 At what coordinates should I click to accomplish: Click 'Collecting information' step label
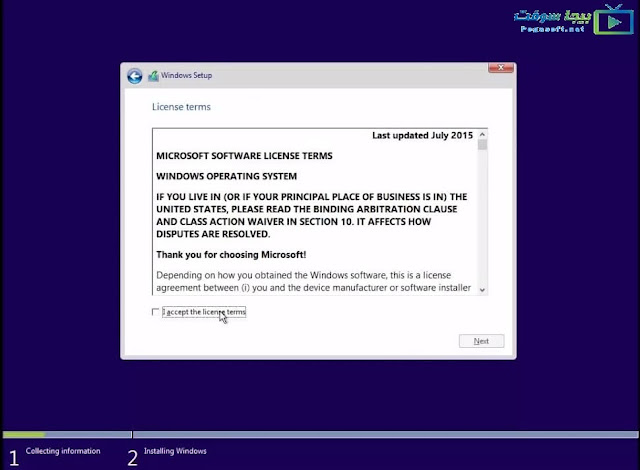pos(63,451)
